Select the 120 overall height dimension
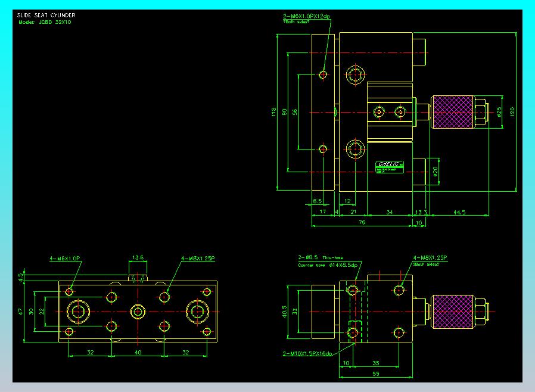Screen dimensions: 535x392 point(512,111)
